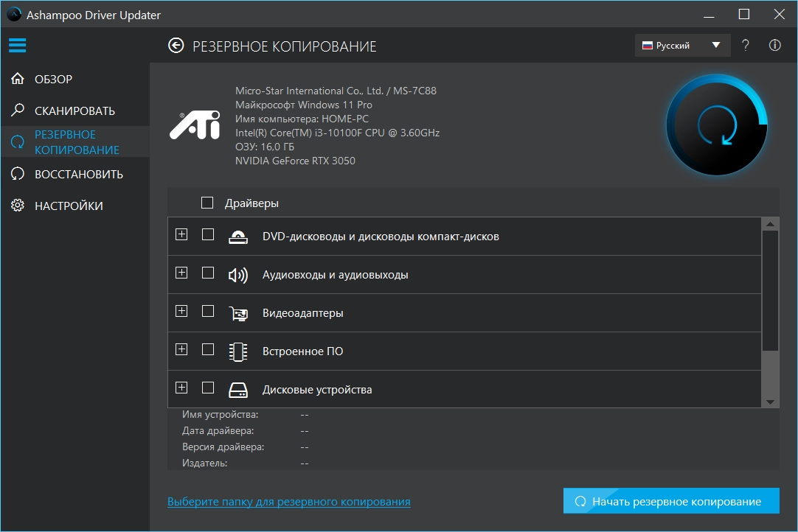Image resolution: width=798 pixels, height=532 pixels.
Task: Click the back arrow icon
Action: 176,46
